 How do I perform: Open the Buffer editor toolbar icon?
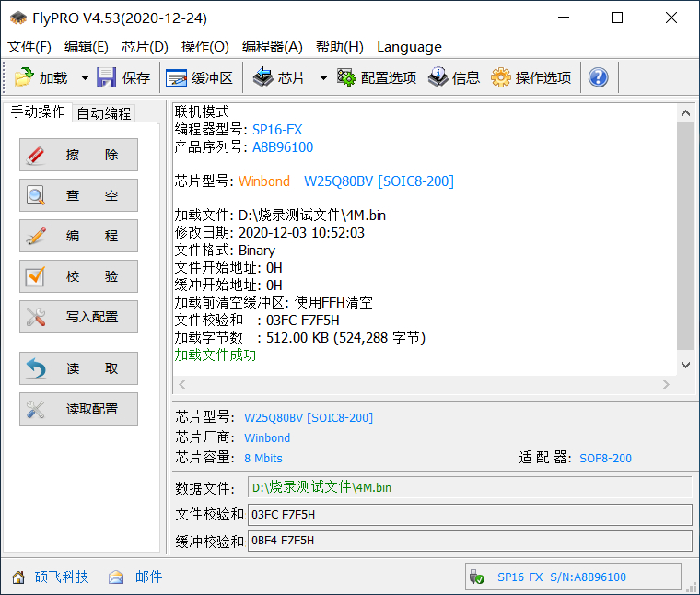[177, 78]
